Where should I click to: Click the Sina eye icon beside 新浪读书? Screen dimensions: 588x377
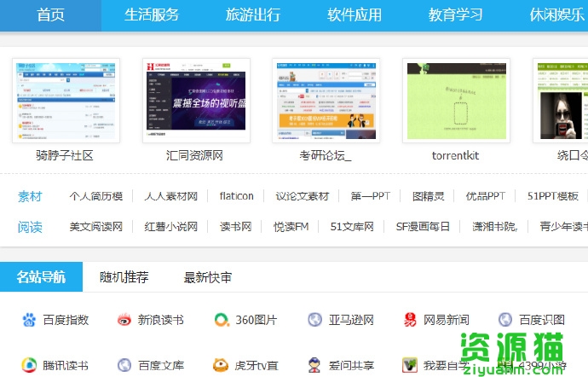point(124,320)
